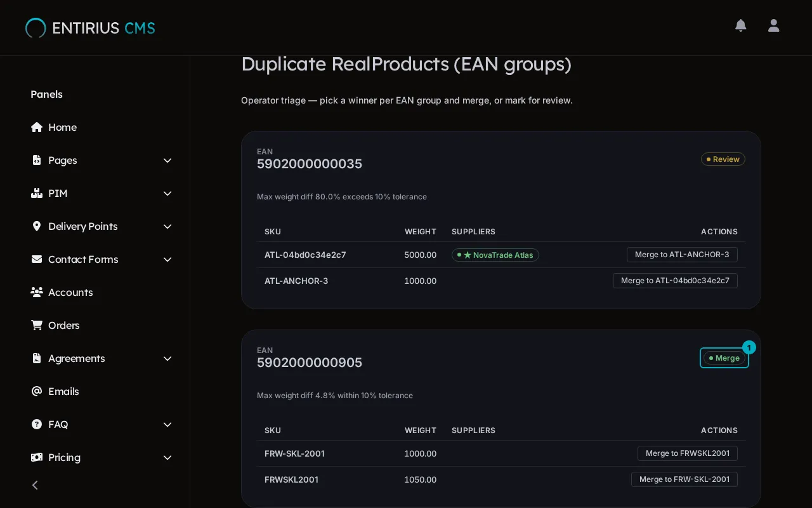The width and height of the screenshot is (812, 508).
Task: Click the weight value 5000.00
Action: 420,255
